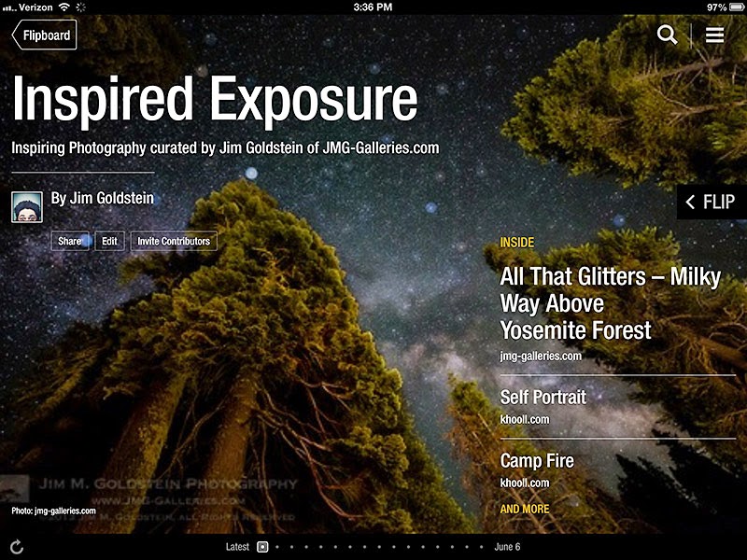Tap the network activity spinner icon

(81, 7)
